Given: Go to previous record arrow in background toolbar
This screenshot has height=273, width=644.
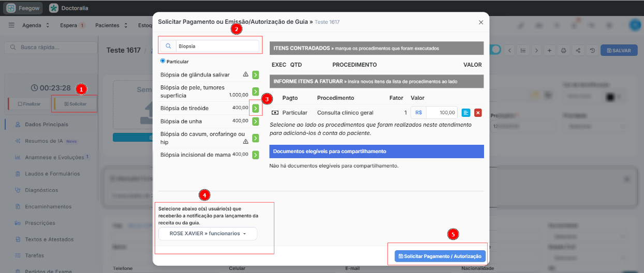Looking at the screenshot, I should (510, 50).
